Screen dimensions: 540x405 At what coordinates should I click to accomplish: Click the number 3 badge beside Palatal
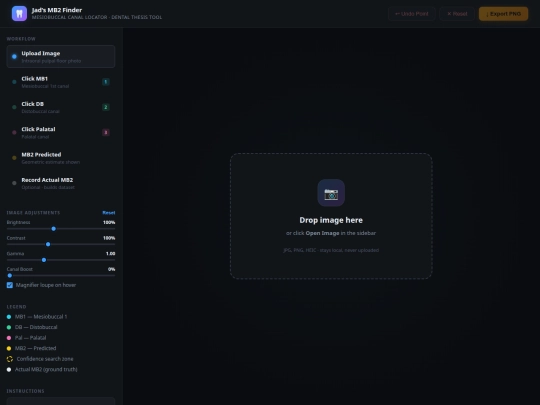pos(106,133)
